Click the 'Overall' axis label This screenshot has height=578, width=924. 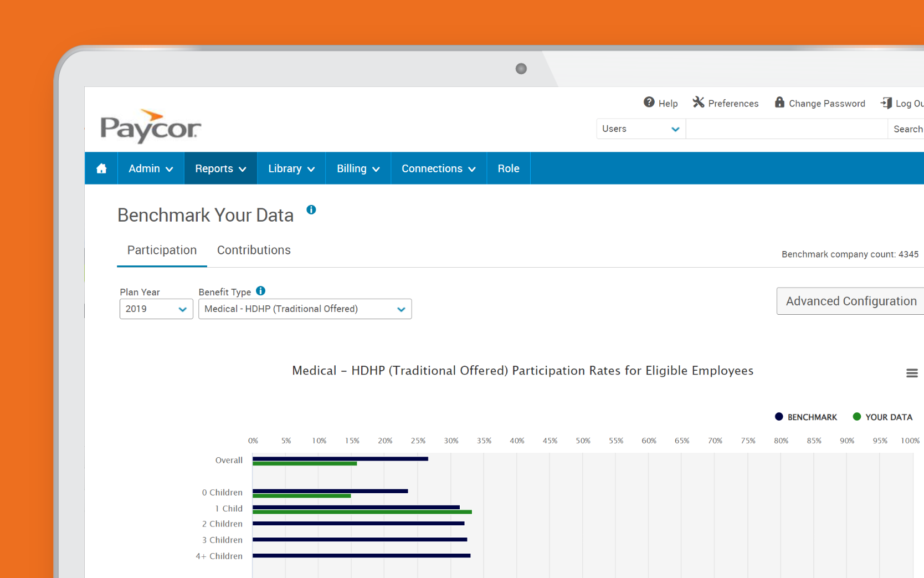click(229, 460)
